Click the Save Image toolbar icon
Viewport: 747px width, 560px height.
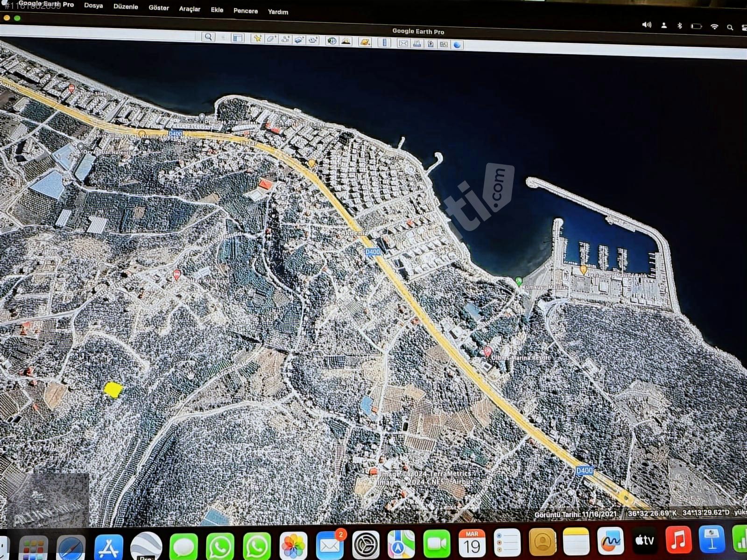430,44
